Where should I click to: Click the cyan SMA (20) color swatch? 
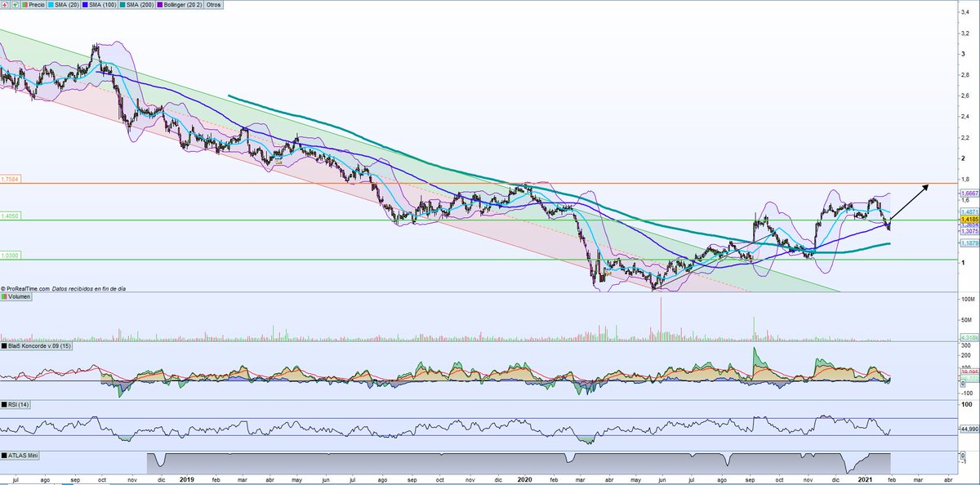pos(52,4)
